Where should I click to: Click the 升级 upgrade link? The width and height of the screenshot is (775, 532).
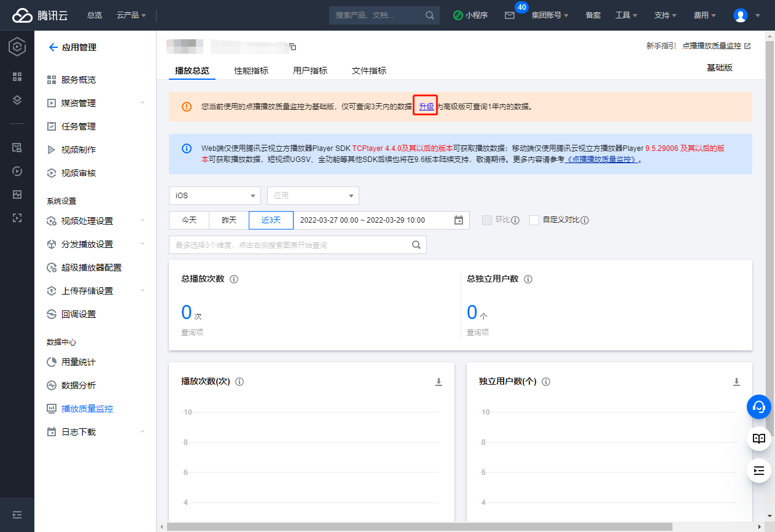pyautogui.click(x=426, y=106)
